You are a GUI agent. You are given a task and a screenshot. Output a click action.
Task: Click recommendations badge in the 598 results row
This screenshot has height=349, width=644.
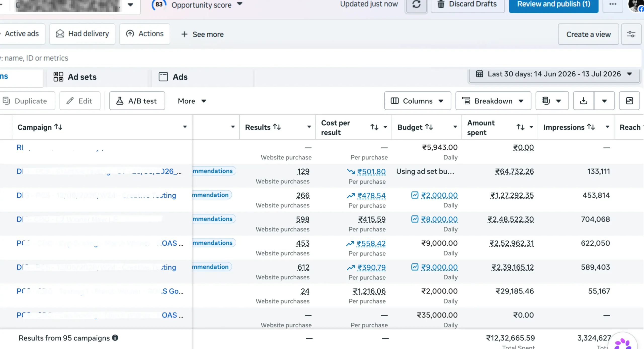[x=214, y=219]
